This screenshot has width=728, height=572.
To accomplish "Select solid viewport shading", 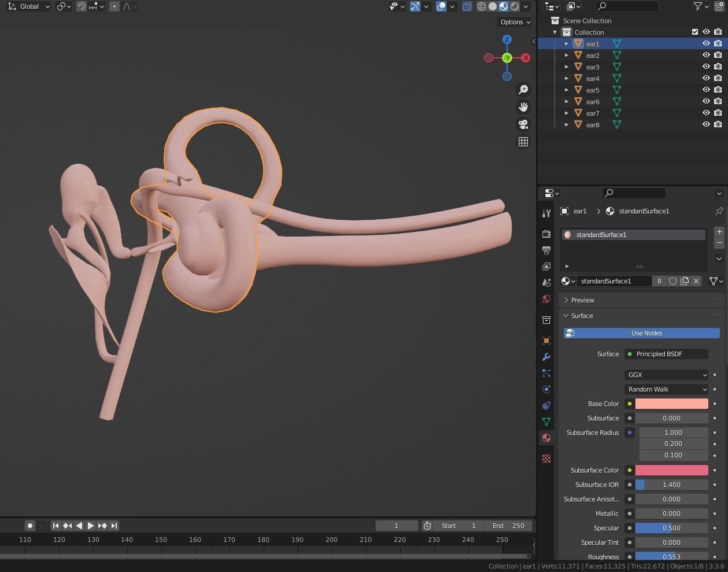I will pos(493,6).
